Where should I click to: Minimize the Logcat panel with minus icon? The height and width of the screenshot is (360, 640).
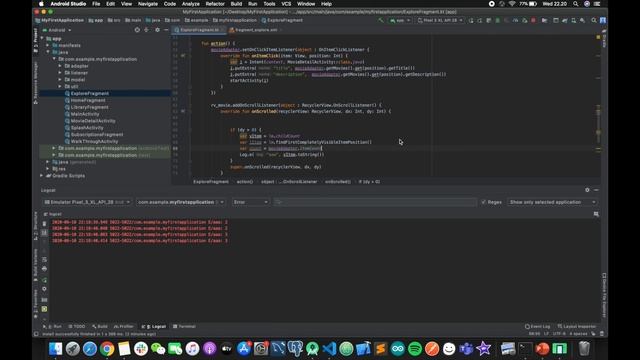click(596, 190)
